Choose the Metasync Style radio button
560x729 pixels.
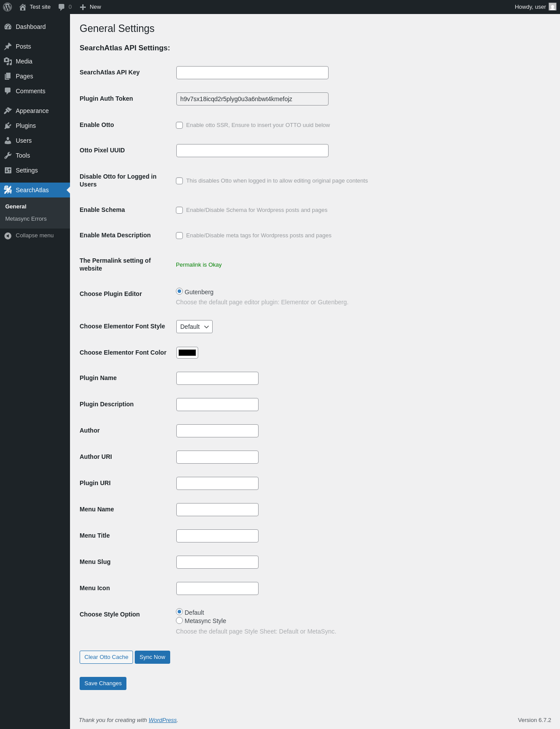tap(179, 620)
